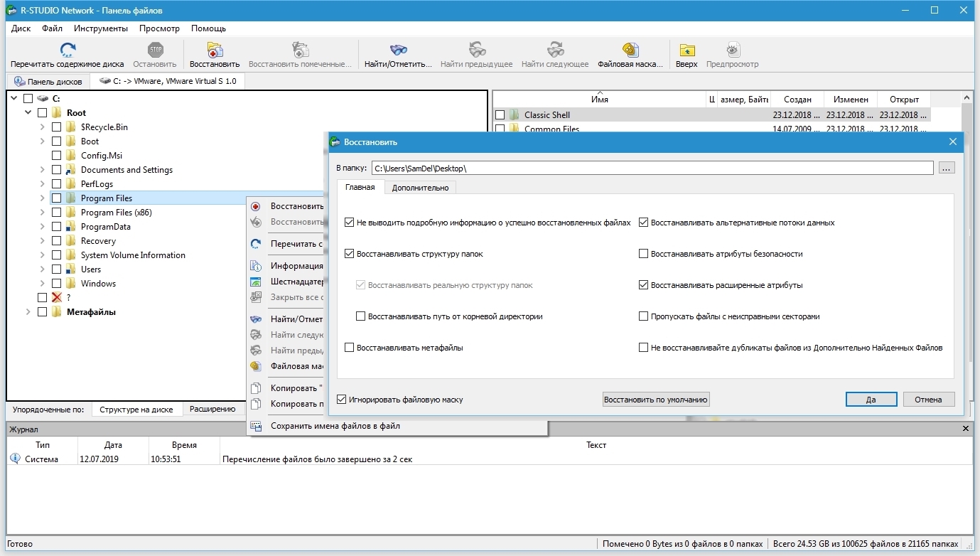The width and height of the screenshot is (980, 556).
Task: Click Информация context menu icon
Action: coord(256,266)
